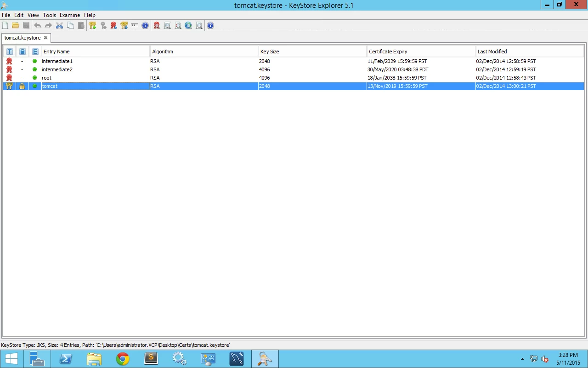Sort by the Algorithm column header
The width and height of the screenshot is (588, 368).
click(204, 52)
